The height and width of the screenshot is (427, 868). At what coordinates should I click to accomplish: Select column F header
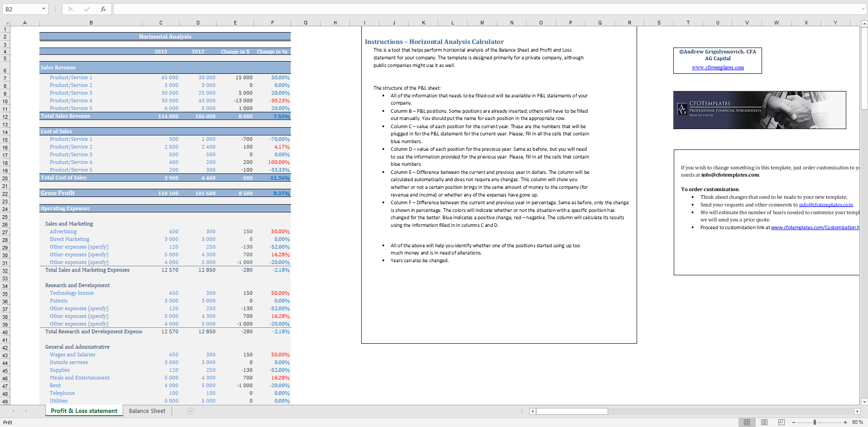pos(272,23)
